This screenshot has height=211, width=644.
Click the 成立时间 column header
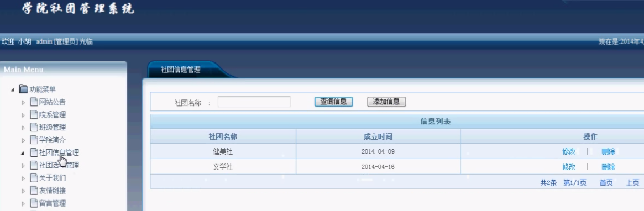378,136
